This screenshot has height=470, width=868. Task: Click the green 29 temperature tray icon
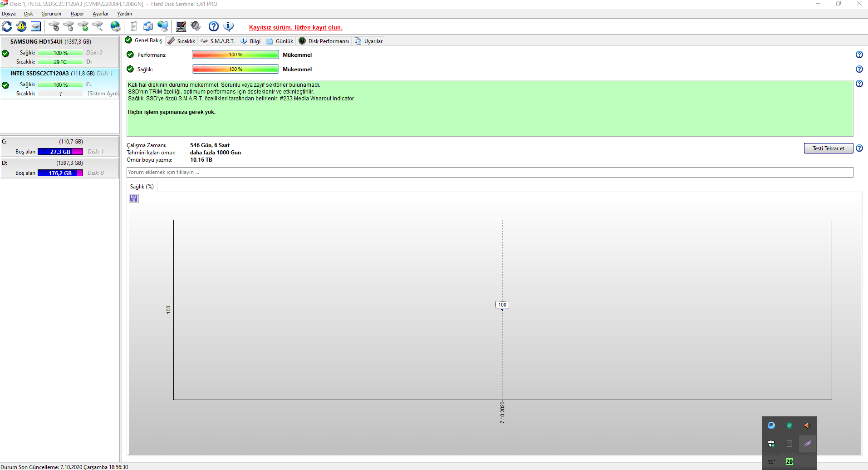pyautogui.click(x=790, y=462)
